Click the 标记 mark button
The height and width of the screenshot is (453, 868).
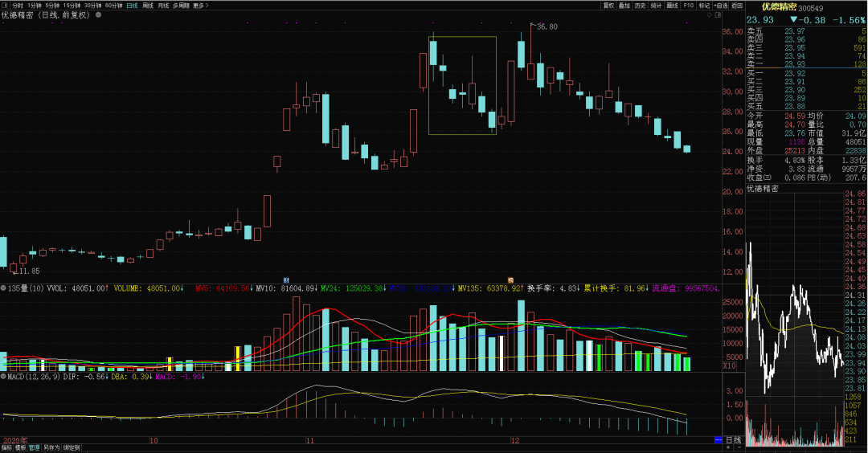704,6
